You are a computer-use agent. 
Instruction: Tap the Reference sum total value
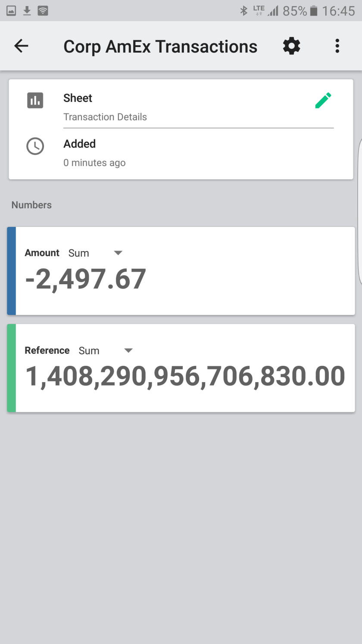(x=185, y=376)
